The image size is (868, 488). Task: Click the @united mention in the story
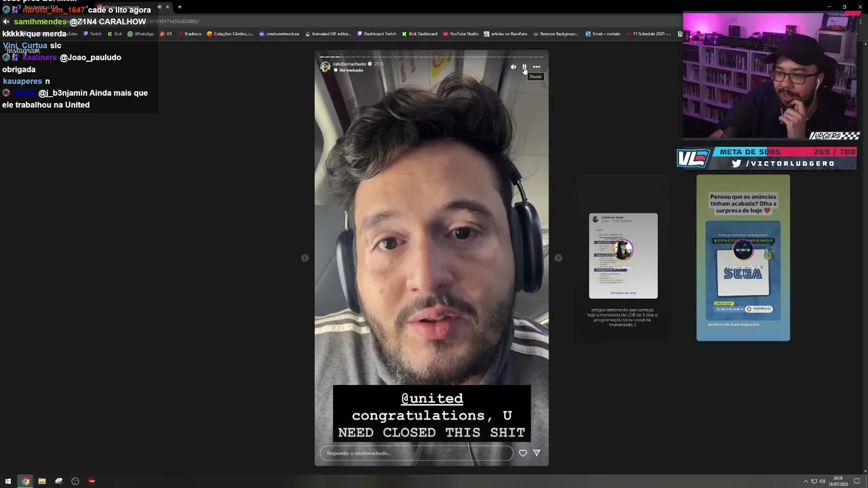432,399
